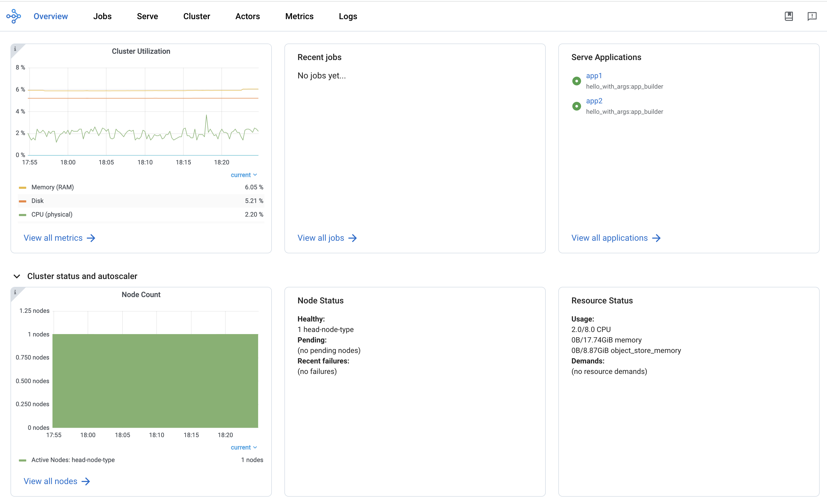The width and height of the screenshot is (827, 504).
Task: Click the Ray logo icon
Action: coord(13,16)
